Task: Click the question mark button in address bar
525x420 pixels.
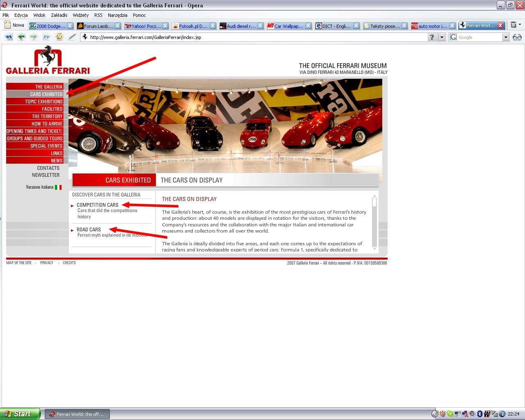Action: 432,37
